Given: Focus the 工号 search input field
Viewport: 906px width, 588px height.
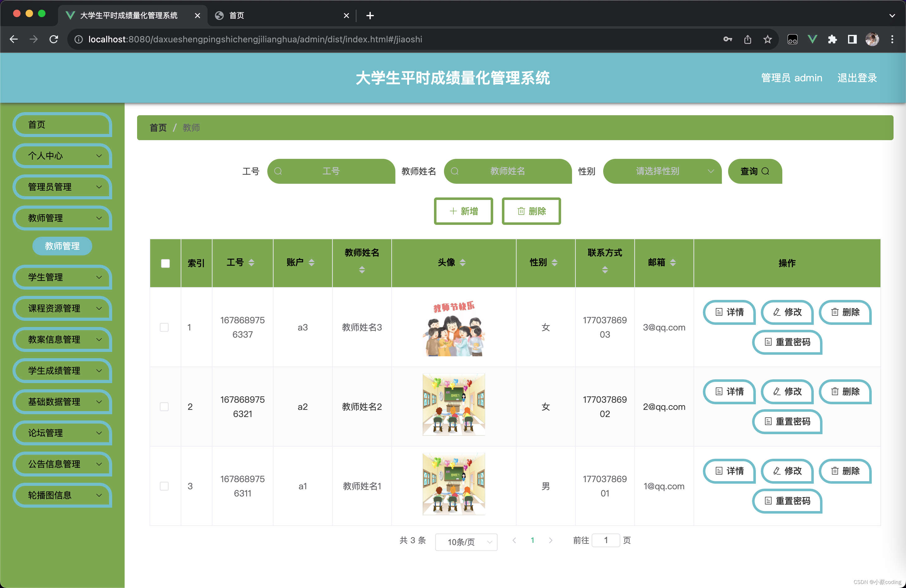Looking at the screenshot, I should [331, 171].
